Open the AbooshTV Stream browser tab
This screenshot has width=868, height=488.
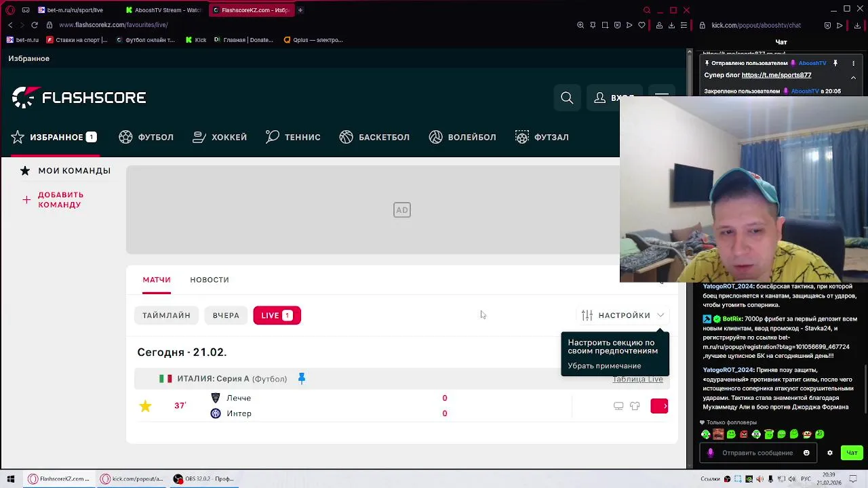click(x=163, y=10)
